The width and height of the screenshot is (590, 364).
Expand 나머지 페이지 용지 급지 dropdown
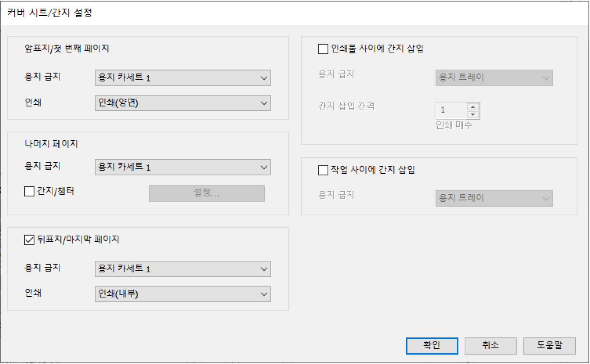coord(183,167)
